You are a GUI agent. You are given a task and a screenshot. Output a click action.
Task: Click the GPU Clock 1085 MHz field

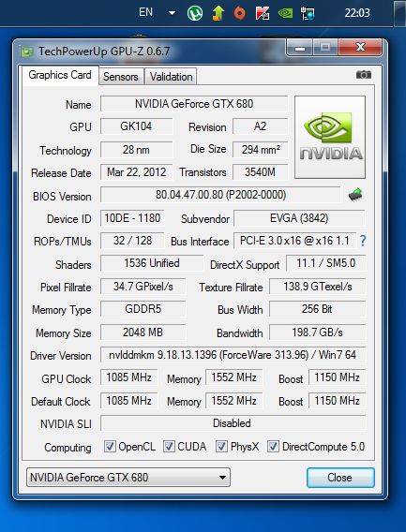point(128,377)
